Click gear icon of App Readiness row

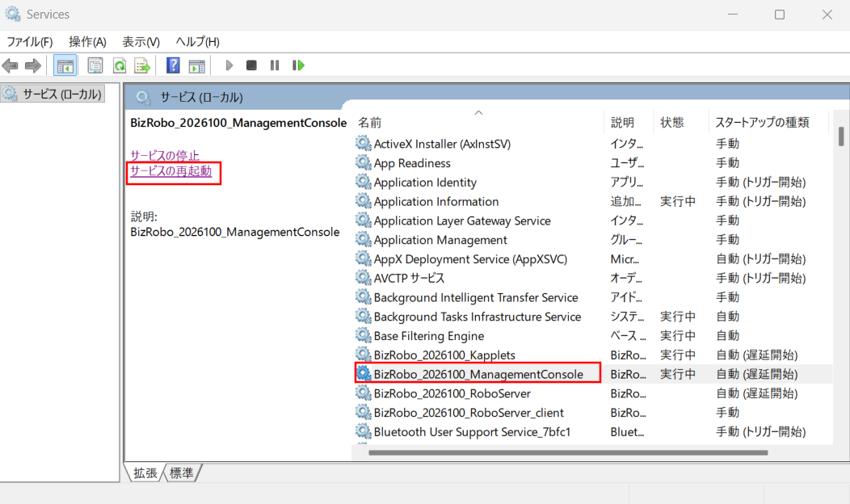coord(363,162)
